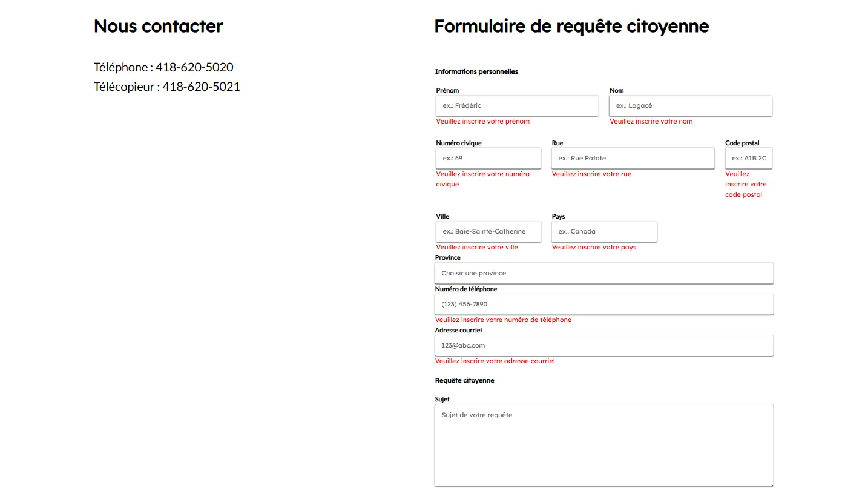This screenshot has width=868, height=488.
Task: Click into the Rue address field
Action: coord(633,158)
